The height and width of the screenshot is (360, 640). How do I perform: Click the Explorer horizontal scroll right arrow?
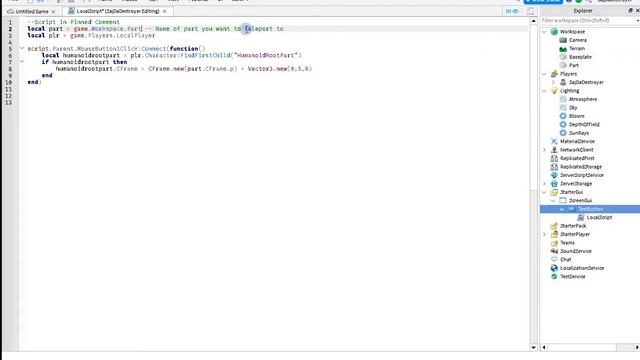point(637,347)
